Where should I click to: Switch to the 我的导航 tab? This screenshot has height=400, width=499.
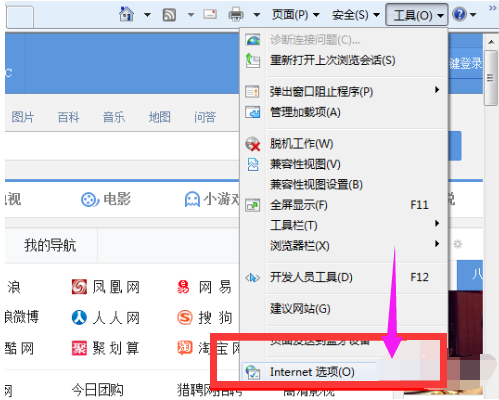click(50, 245)
